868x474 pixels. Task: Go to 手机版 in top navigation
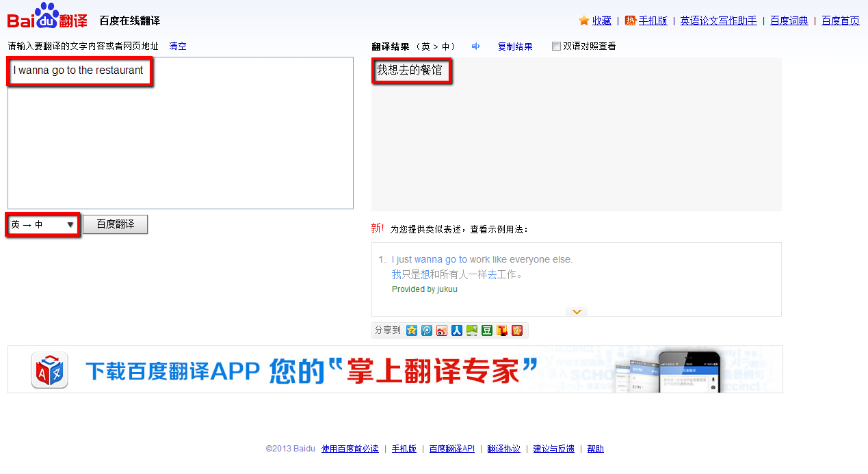653,21
